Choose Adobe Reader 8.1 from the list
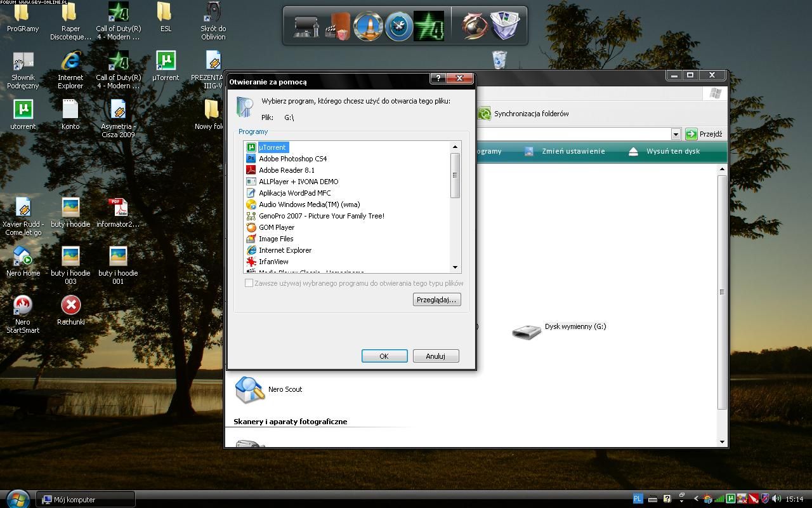This screenshot has height=508, width=812. (286, 170)
